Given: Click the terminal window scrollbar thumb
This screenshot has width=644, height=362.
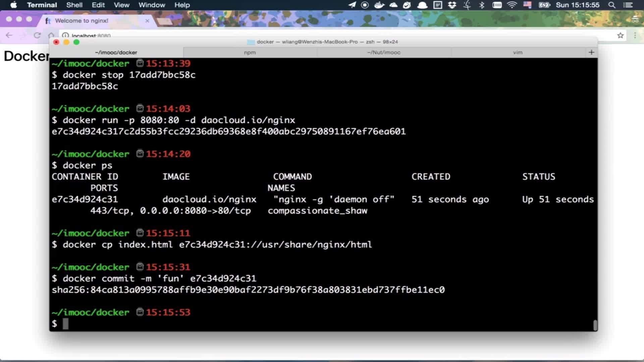Looking at the screenshot, I should 595,325.
